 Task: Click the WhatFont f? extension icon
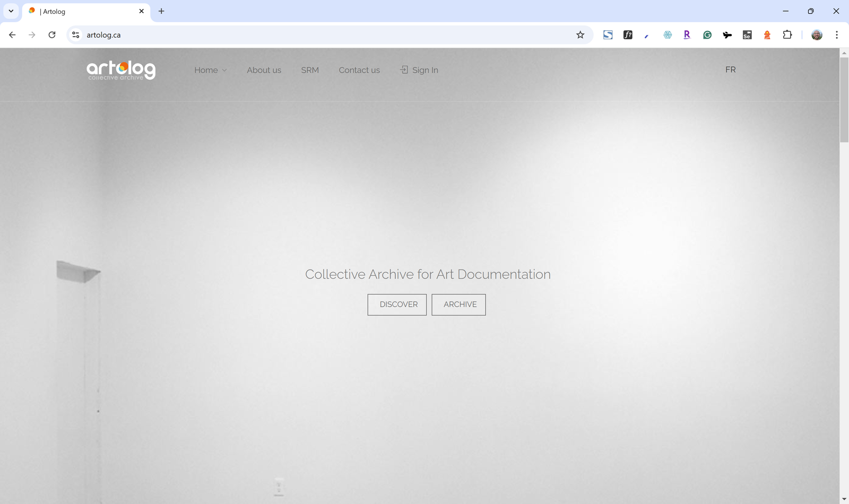(x=628, y=35)
